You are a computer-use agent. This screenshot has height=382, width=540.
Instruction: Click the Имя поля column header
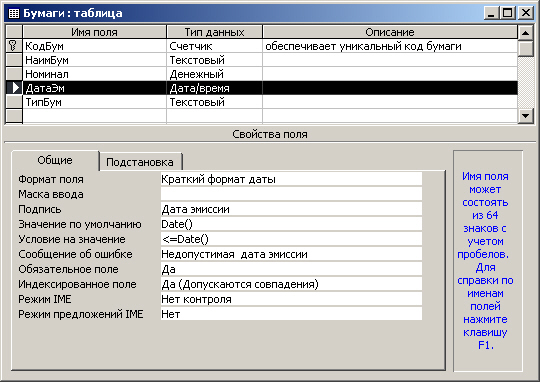point(94,32)
